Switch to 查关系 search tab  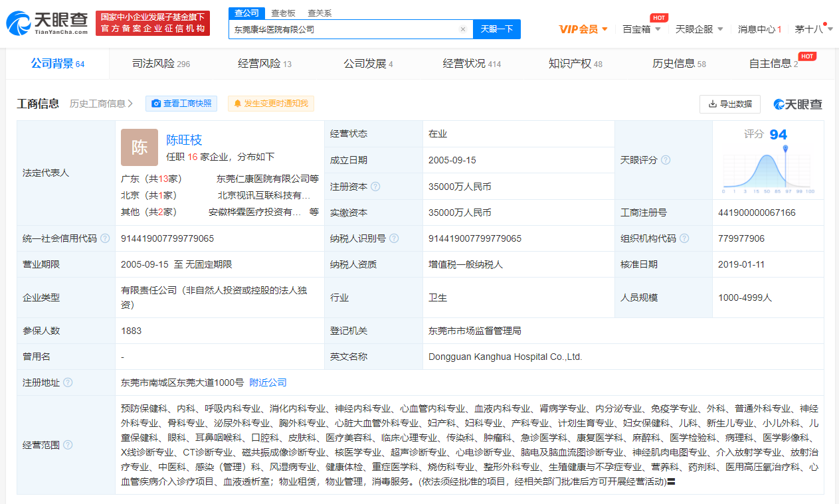coord(320,13)
